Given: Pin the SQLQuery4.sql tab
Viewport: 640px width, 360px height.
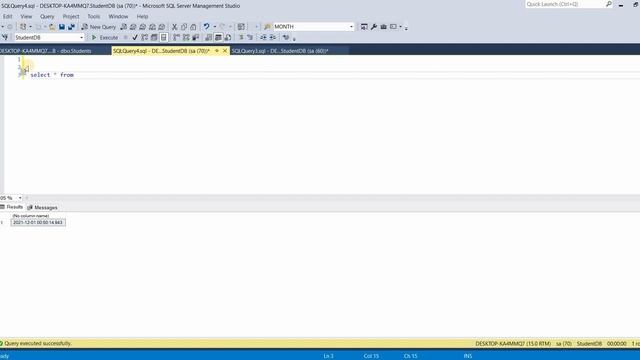Looking at the screenshot, I should click(217, 51).
